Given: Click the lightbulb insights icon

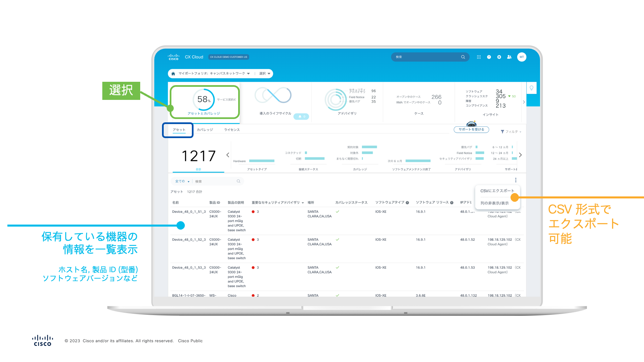Looking at the screenshot, I should [x=531, y=88].
